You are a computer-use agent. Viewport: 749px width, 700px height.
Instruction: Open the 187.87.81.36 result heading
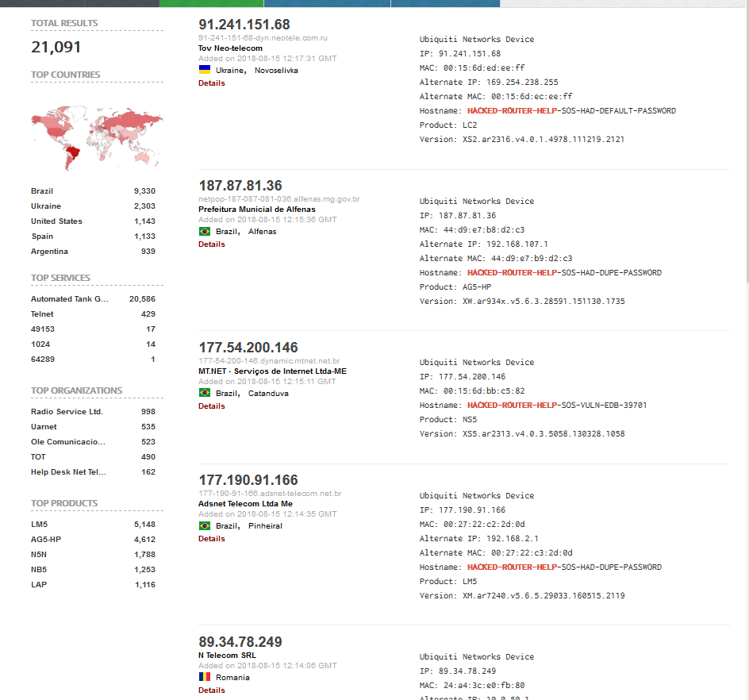pos(240,186)
